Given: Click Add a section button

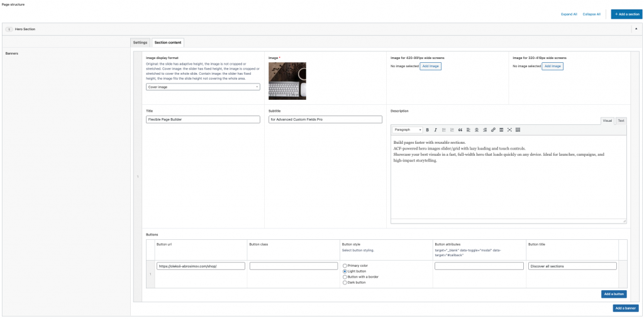Looking at the screenshot, I should coord(626,14).
